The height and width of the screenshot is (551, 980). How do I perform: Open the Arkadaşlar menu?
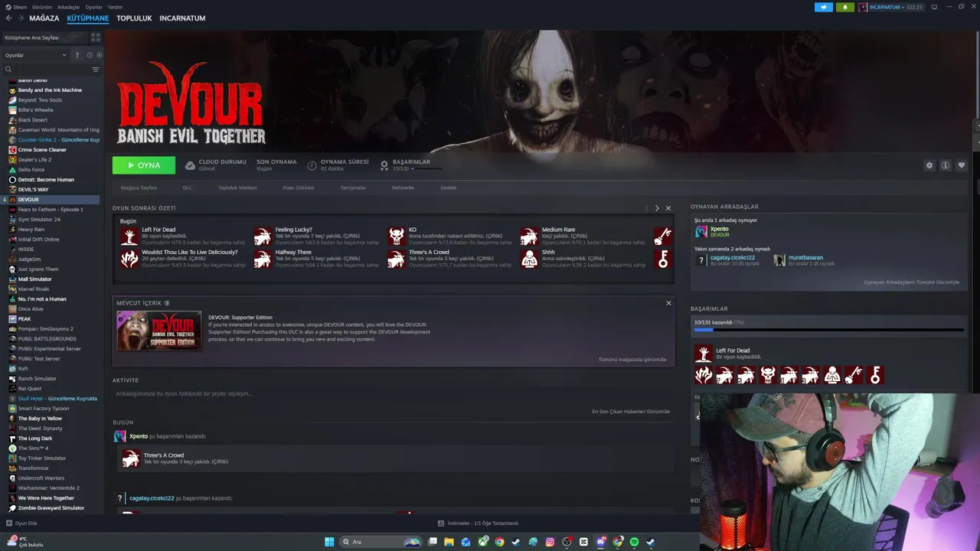coord(69,7)
